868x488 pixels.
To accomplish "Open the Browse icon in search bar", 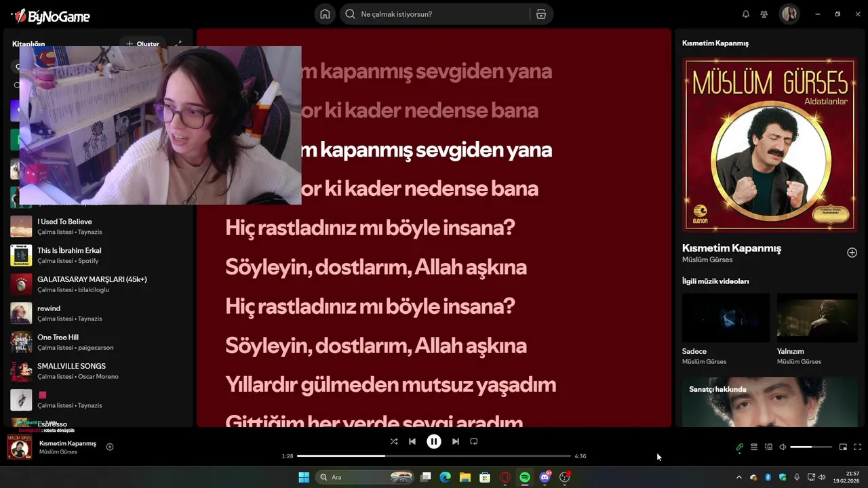I will 540,14.
